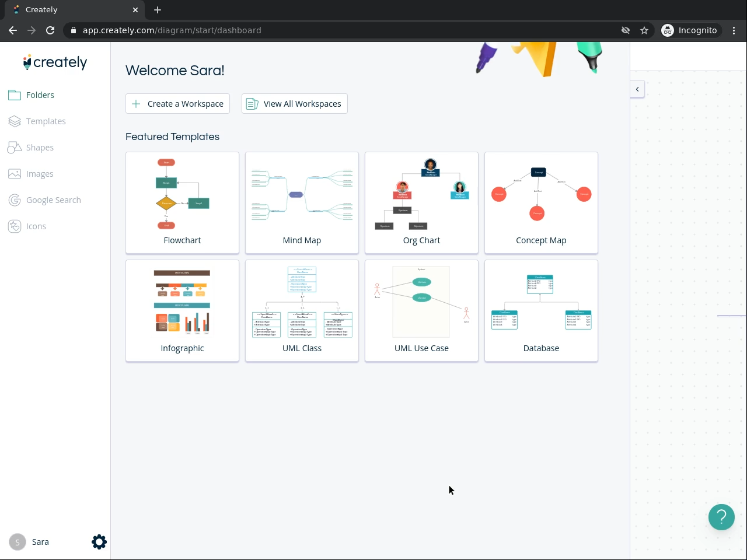The width and height of the screenshot is (747, 560).
Task: Choose the UML Use Case template
Action: pos(421,311)
